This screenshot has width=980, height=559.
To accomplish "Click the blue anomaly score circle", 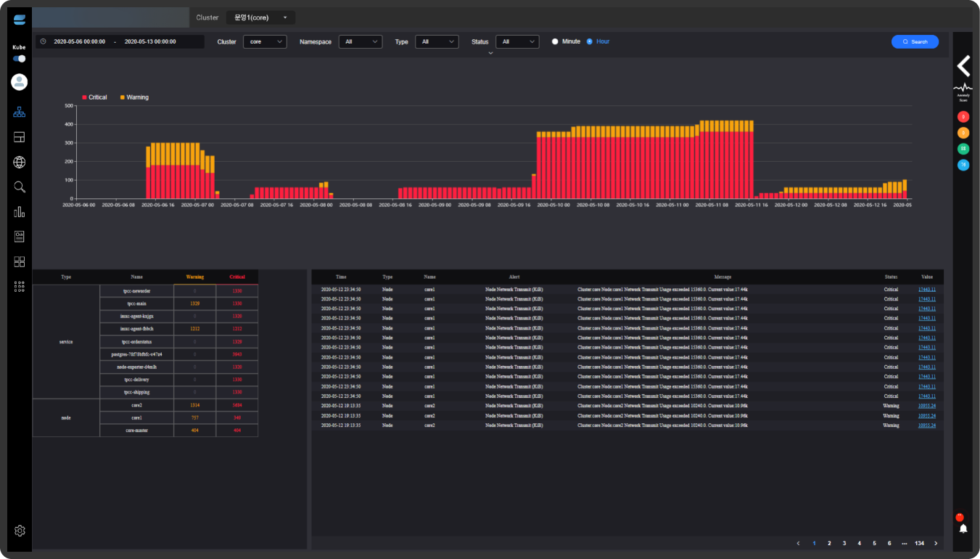I will pyautogui.click(x=963, y=165).
